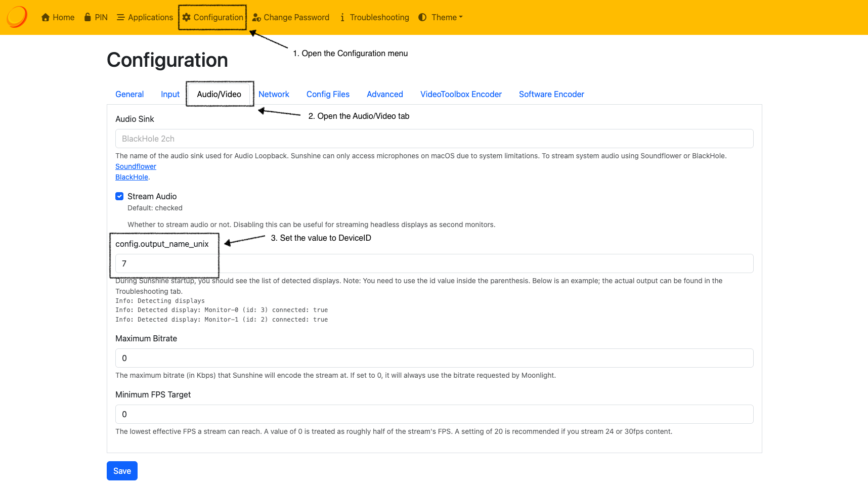Open the VideoToolbox Encoder tab

coord(460,94)
